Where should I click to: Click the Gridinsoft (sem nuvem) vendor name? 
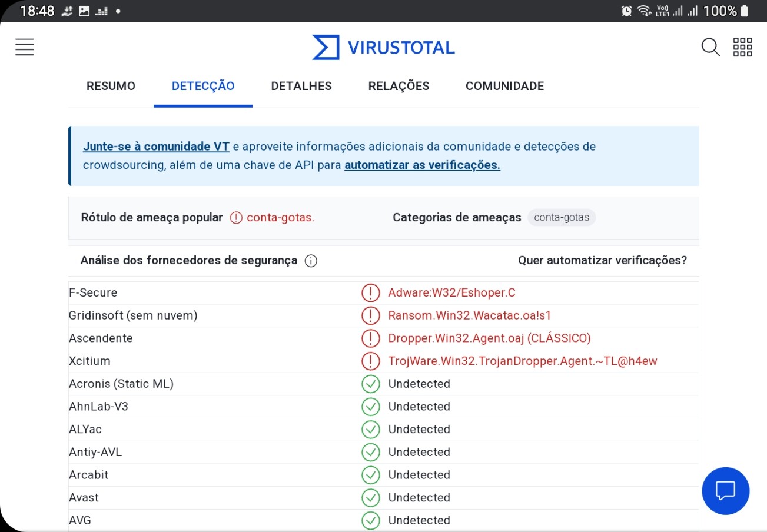click(133, 315)
